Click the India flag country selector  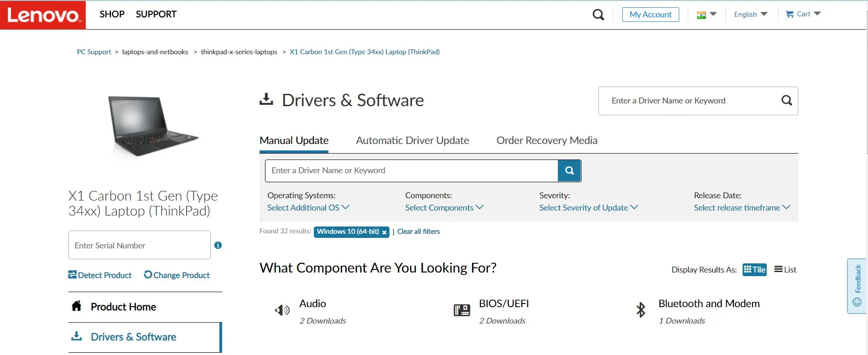pos(707,15)
